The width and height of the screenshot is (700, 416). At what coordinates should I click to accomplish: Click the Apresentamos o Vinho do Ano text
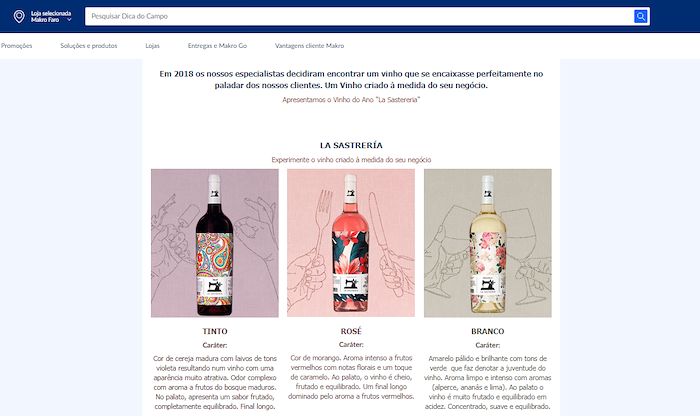tap(351, 100)
